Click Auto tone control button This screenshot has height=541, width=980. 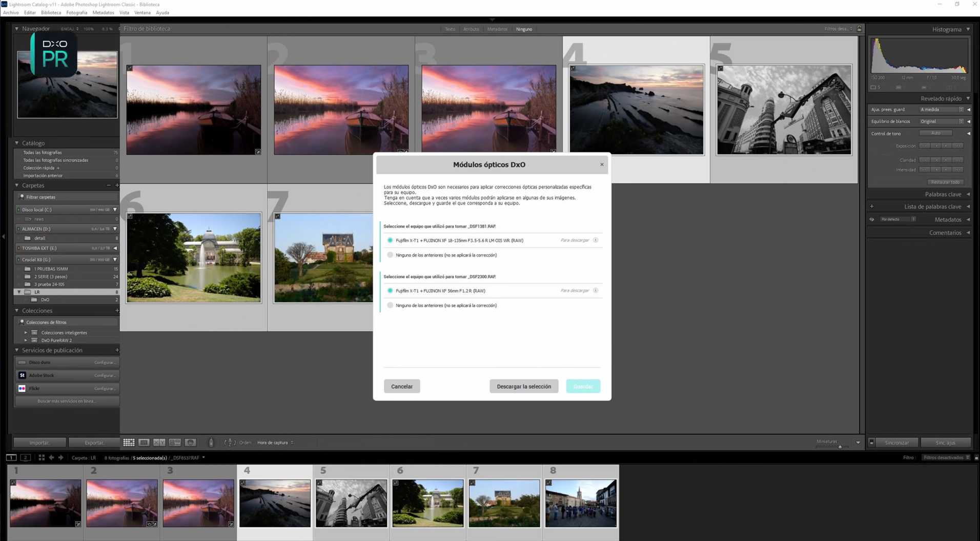pyautogui.click(x=935, y=133)
